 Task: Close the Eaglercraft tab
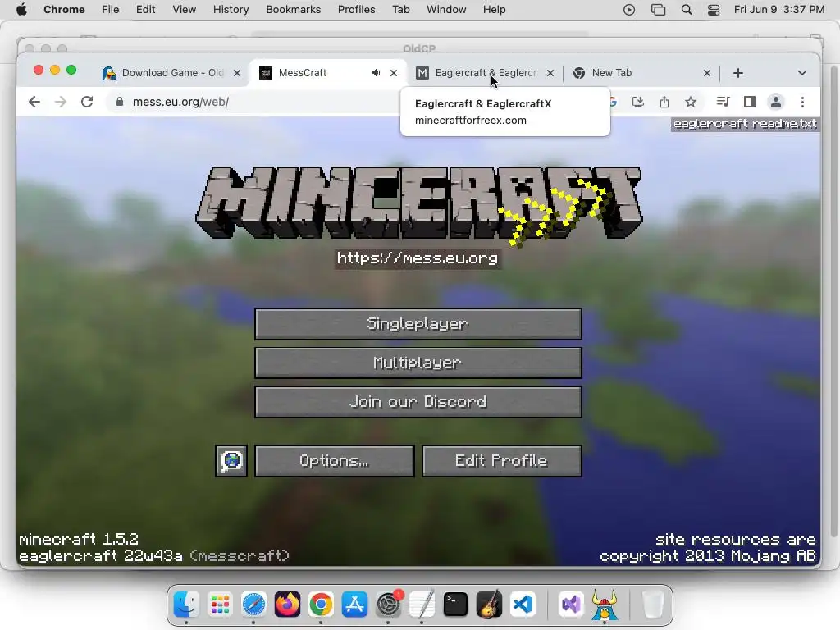point(550,73)
